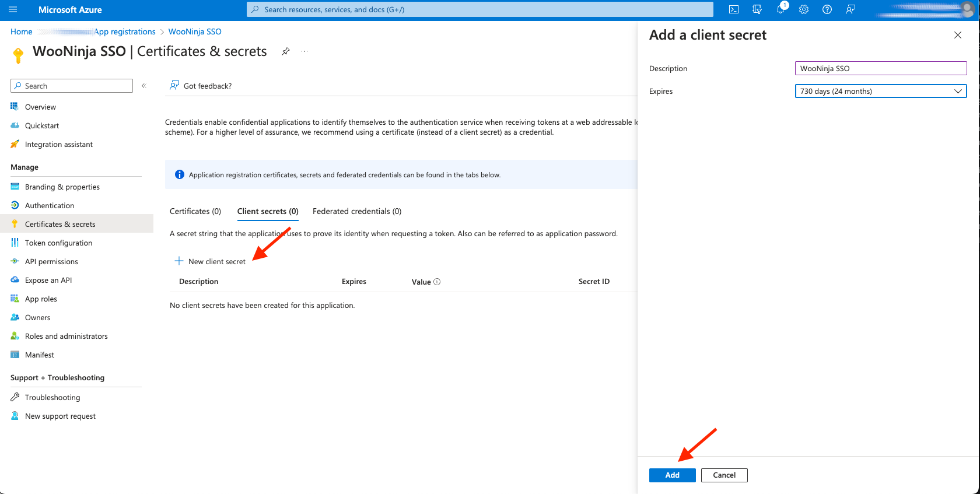Image resolution: width=980 pixels, height=494 pixels.
Task: Collapse the left navigation menu
Action: coord(143,86)
